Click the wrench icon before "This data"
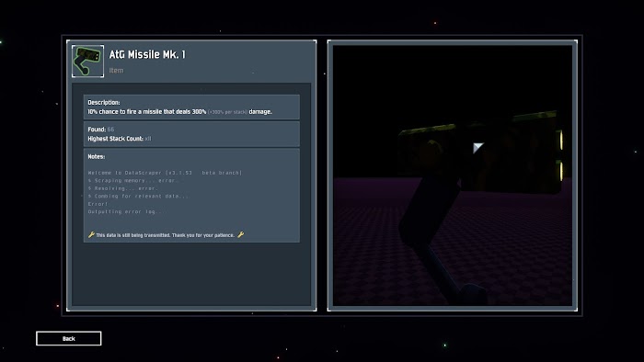The image size is (644, 362). [x=91, y=234]
